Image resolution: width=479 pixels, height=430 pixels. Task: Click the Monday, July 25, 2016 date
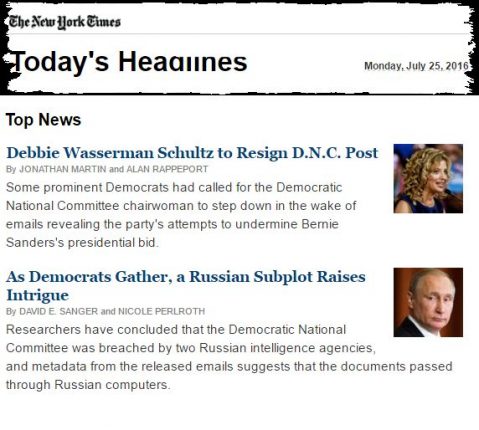pyautogui.click(x=416, y=66)
